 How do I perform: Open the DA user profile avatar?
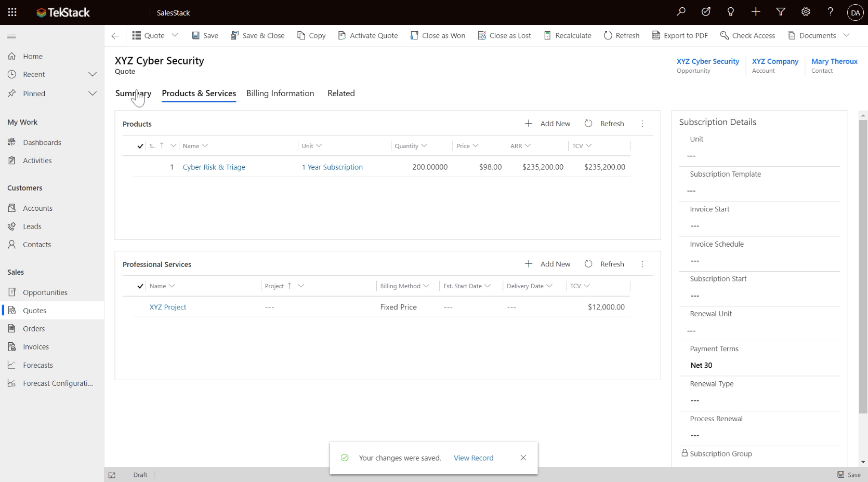pos(855,12)
